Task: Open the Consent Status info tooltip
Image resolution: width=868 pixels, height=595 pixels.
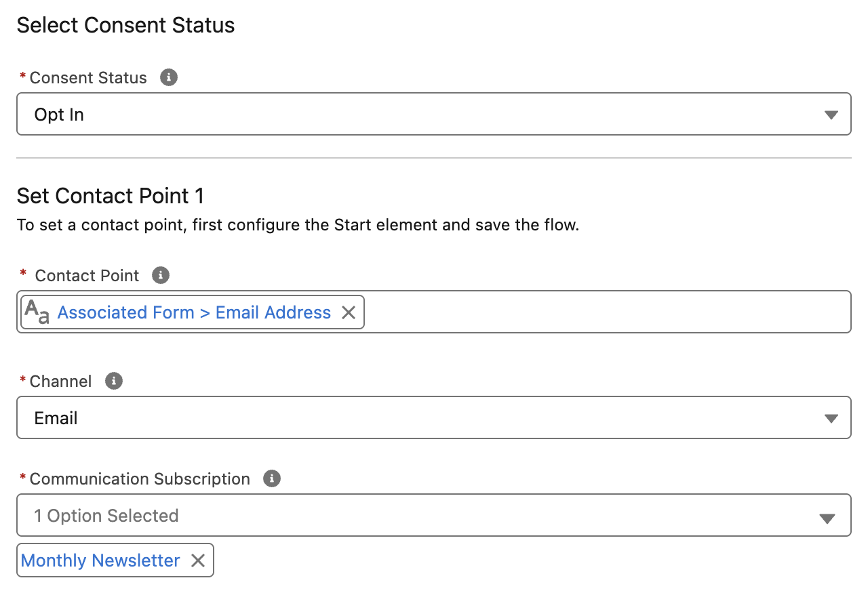Action: [x=167, y=77]
